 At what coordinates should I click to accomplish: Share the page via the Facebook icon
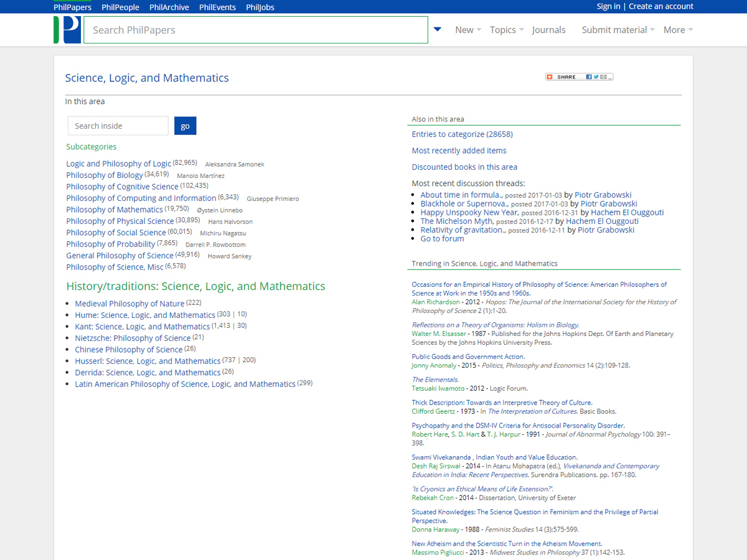[x=590, y=77]
